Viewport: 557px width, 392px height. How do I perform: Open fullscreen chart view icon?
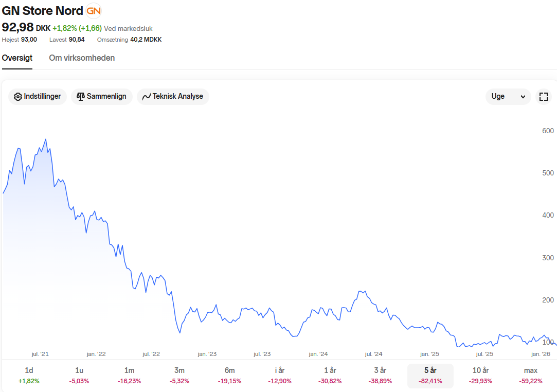tap(544, 97)
